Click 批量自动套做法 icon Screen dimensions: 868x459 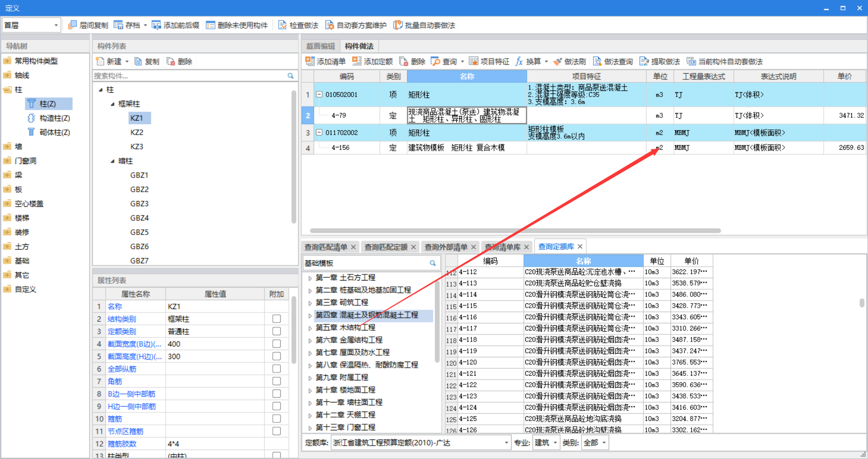point(398,25)
